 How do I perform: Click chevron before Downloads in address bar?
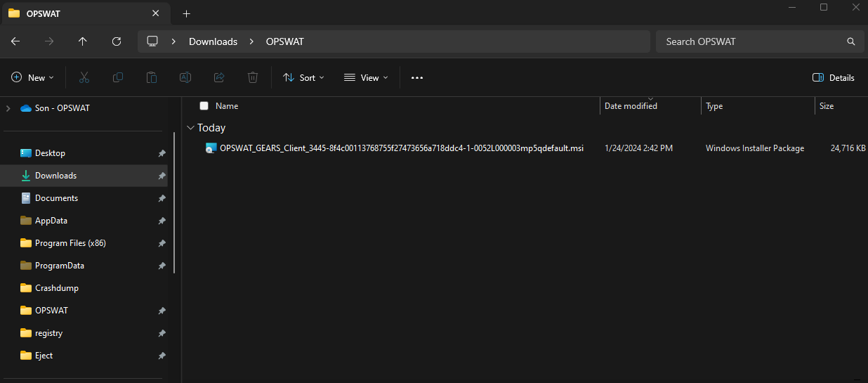click(x=173, y=41)
